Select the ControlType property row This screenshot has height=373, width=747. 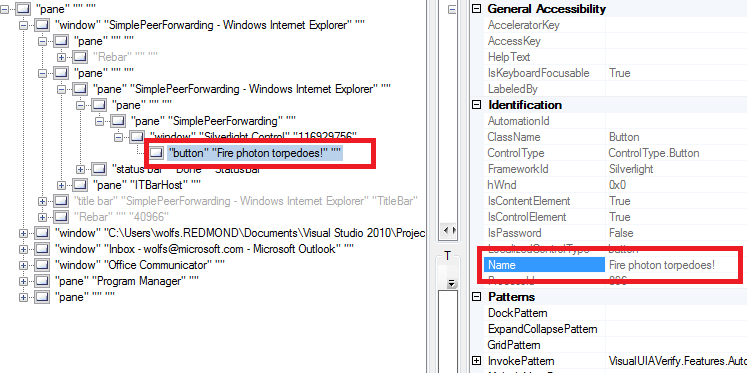(615, 153)
